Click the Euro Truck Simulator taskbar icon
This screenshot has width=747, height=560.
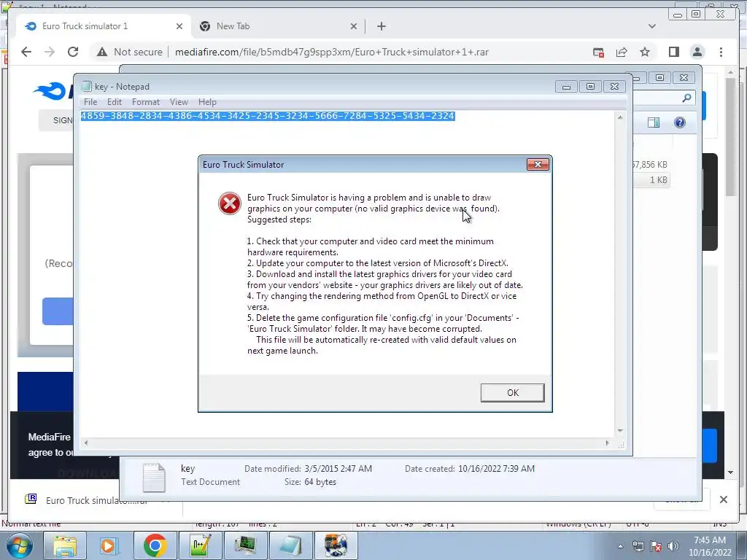(336, 545)
